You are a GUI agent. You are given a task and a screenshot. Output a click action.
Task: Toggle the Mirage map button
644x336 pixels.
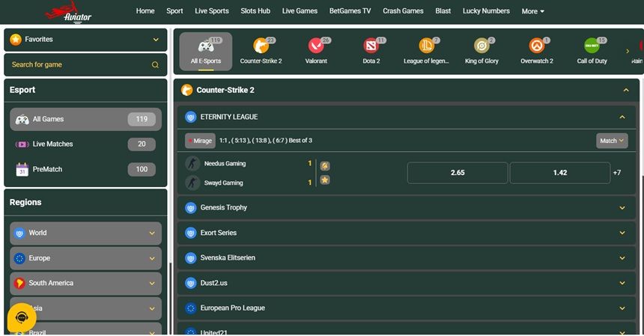pos(201,141)
